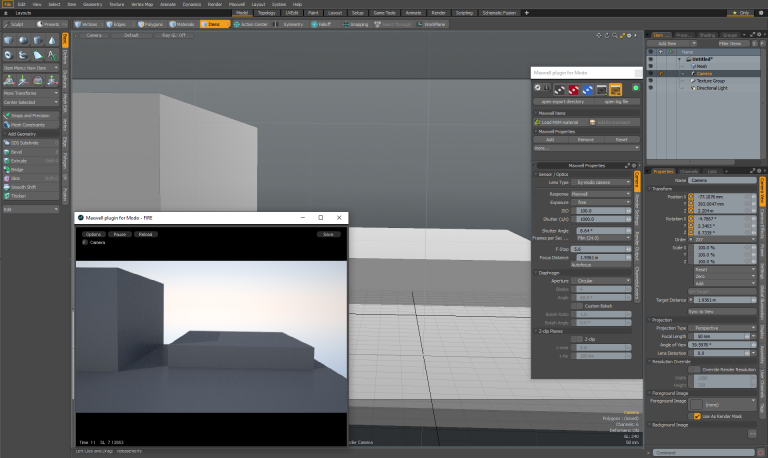Image resolution: width=768 pixels, height=458 pixels.
Task: Open the Center Selected dropdown
Action: [31, 102]
